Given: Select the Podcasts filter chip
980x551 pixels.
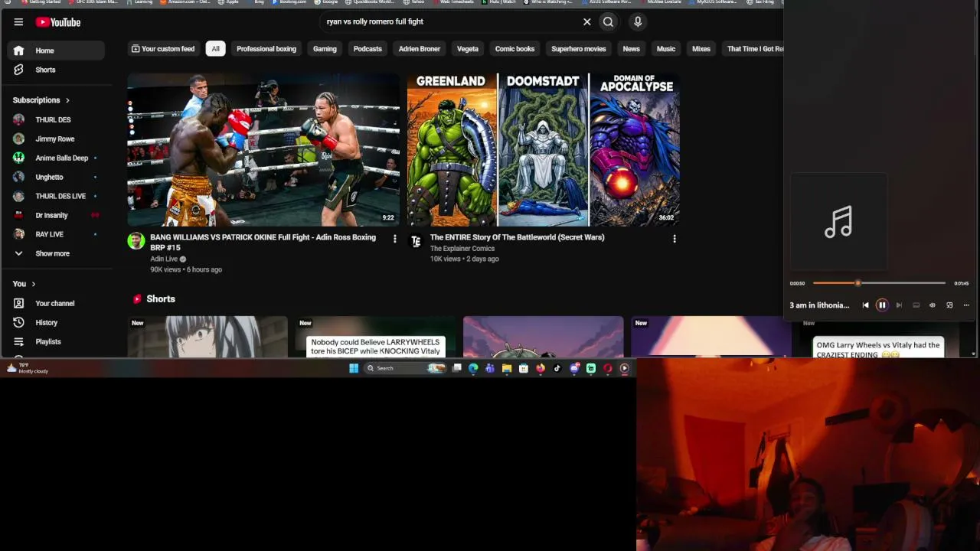Looking at the screenshot, I should (x=367, y=49).
